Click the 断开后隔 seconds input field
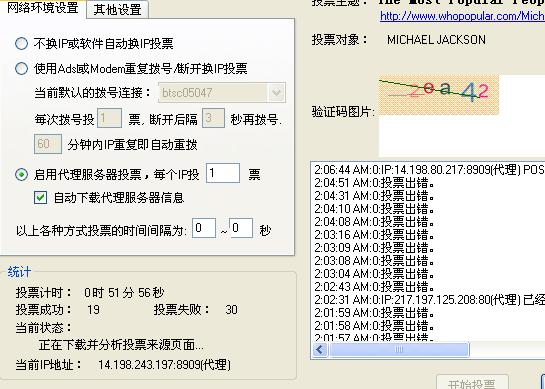Screen dimensions: 545x389 (213, 118)
